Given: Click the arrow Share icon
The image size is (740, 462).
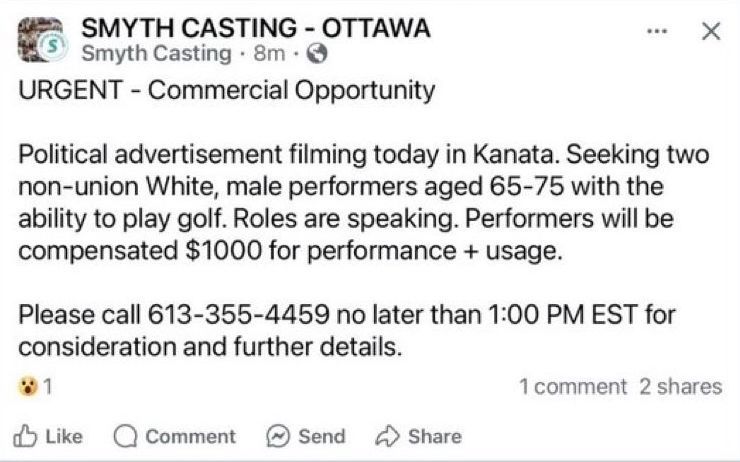Looking at the screenshot, I should click(x=386, y=436).
